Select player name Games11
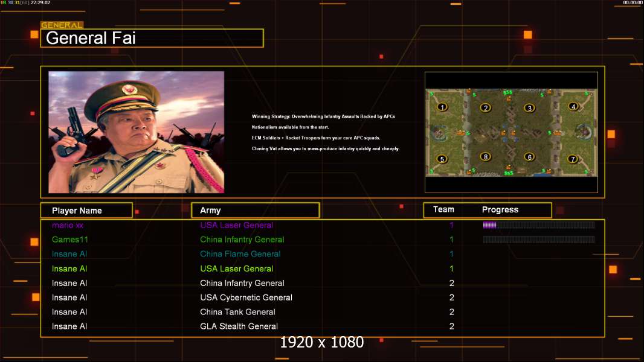 [x=70, y=240]
